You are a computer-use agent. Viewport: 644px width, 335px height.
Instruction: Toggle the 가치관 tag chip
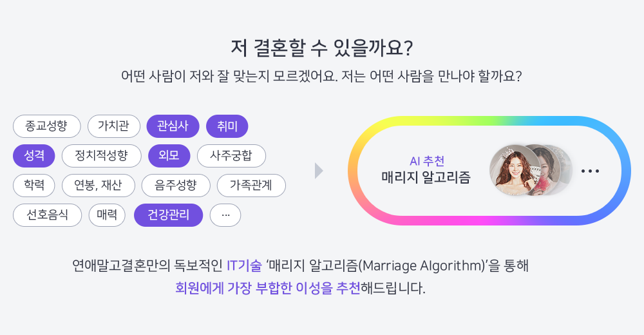(x=114, y=126)
